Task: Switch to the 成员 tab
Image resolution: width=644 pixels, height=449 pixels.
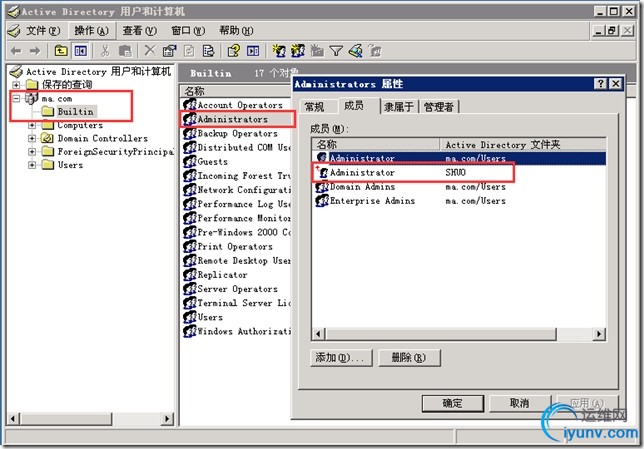Action: [356, 106]
